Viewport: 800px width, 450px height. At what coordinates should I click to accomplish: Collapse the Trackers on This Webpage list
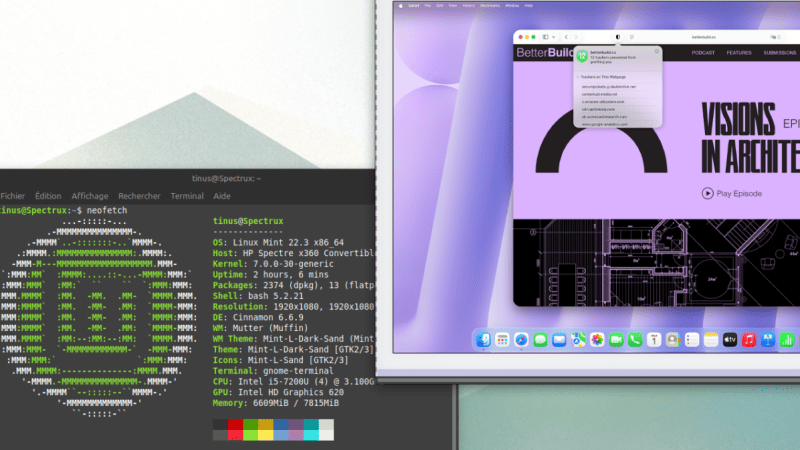[x=578, y=77]
